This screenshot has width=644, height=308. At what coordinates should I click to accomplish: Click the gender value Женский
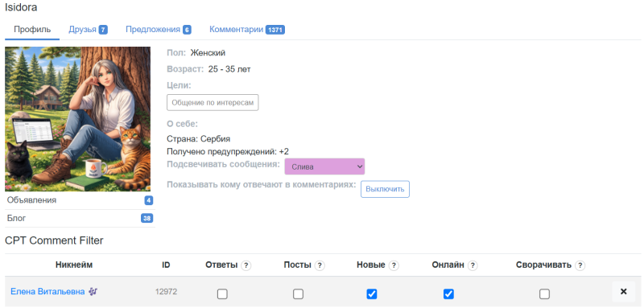tap(208, 52)
